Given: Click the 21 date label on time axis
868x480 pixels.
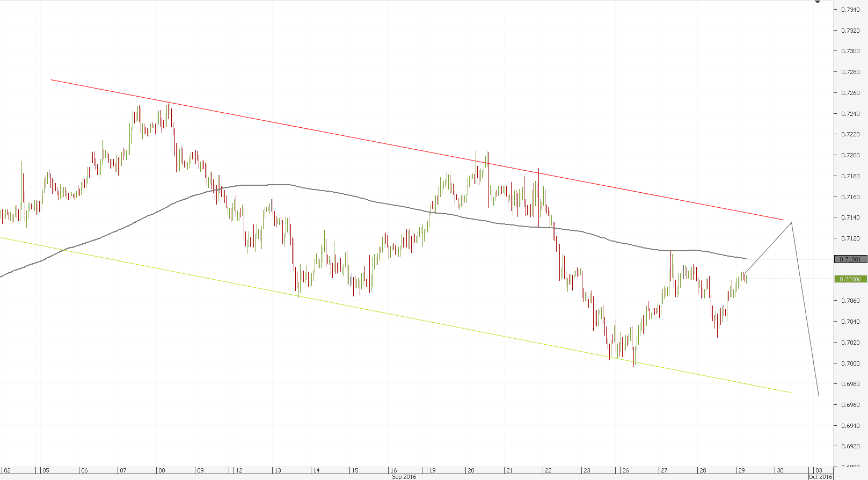Looking at the screenshot, I should click(x=509, y=470).
